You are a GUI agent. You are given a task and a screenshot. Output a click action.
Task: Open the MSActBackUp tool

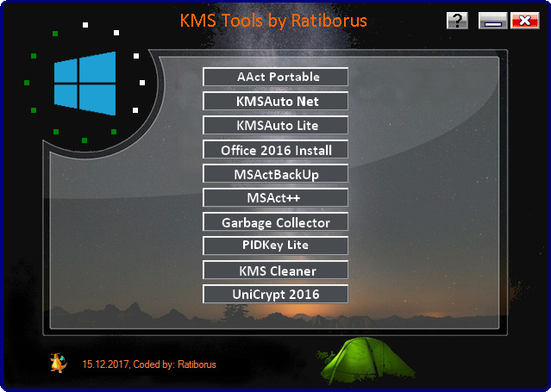[x=276, y=174]
